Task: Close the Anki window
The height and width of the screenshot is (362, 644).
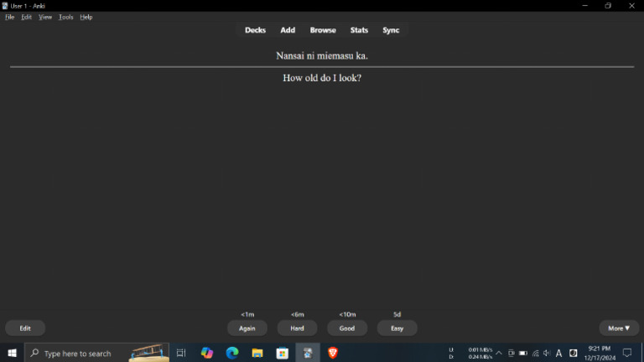Action: click(631, 6)
